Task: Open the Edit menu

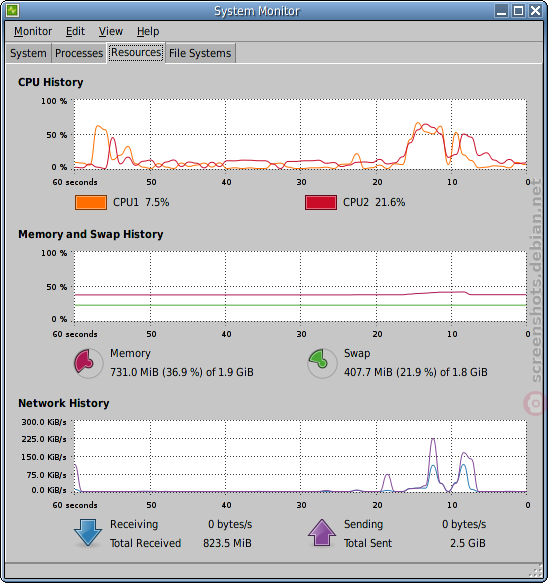Action: [75, 31]
